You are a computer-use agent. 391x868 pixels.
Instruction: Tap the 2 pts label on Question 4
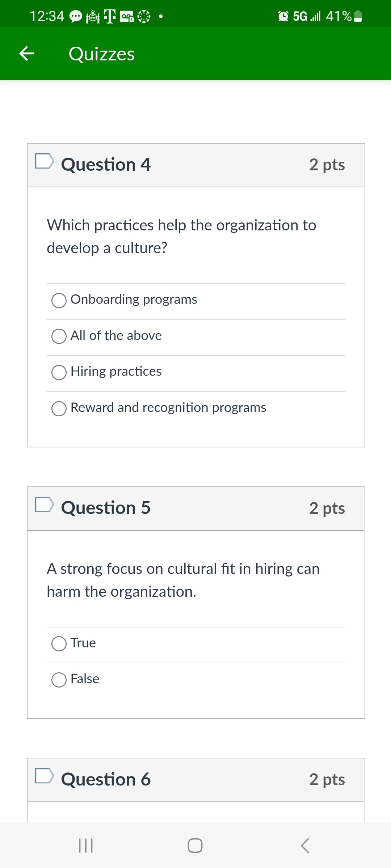pos(327,164)
